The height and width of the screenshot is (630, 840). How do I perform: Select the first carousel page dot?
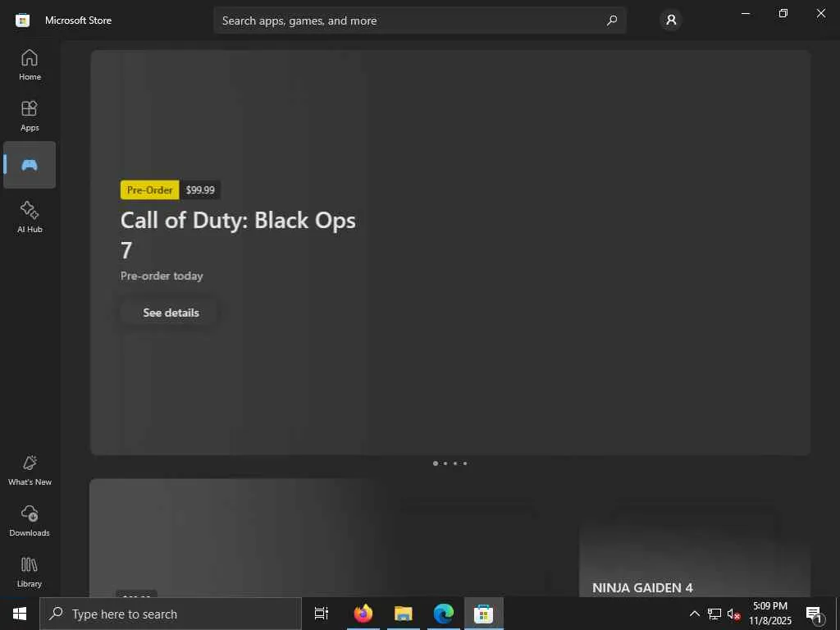[x=435, y=463]
